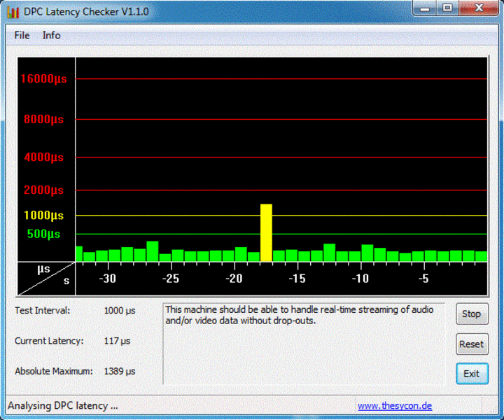Click the -20 time axis label
The height and width of the screenshot is (420, 504).
(x=234, y=279)
